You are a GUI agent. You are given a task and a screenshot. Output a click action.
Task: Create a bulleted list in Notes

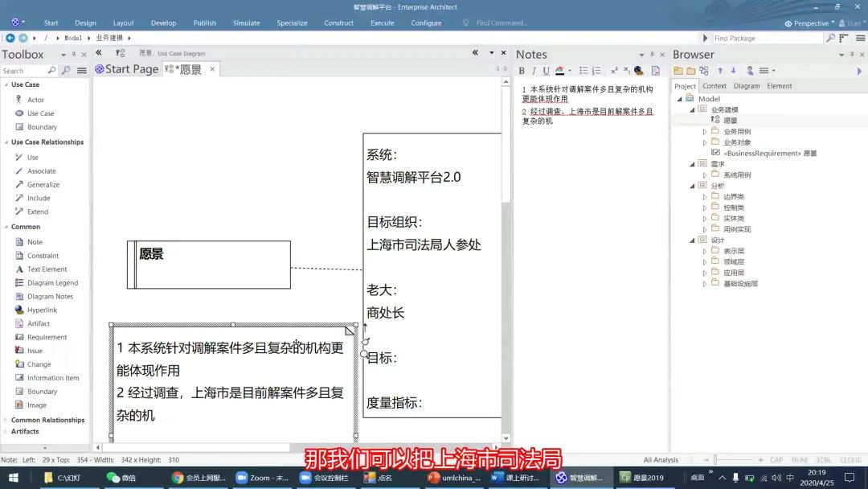[x=583, y=70]
